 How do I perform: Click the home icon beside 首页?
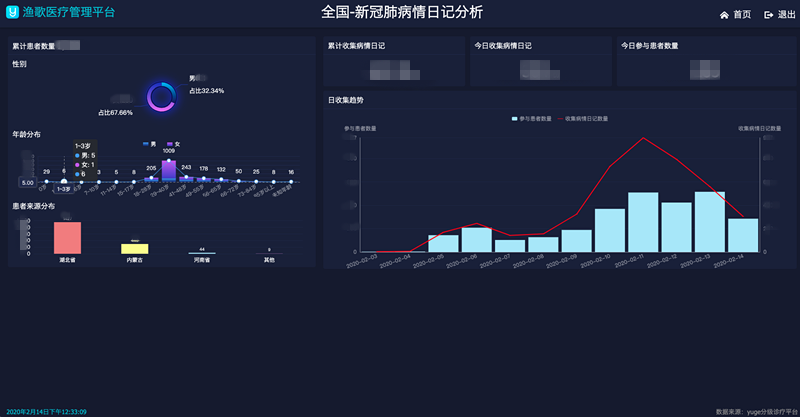click(x=724, y=15)
